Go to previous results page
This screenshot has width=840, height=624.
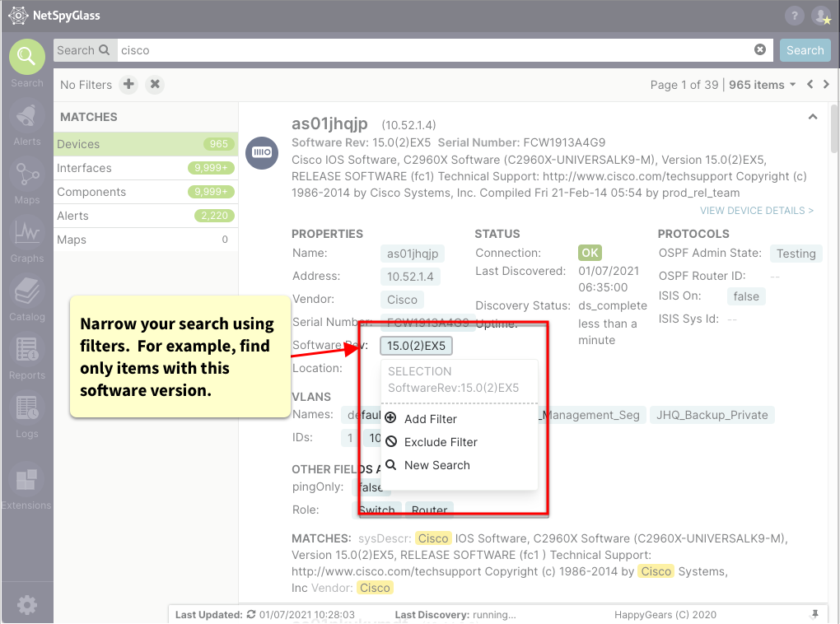point(810,84)
